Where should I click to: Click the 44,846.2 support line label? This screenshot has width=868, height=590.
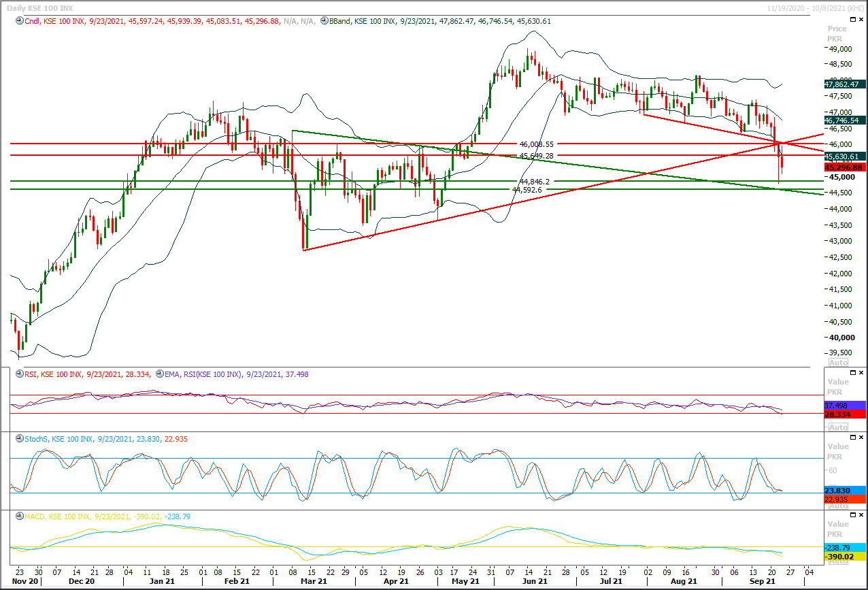(x=534, y=182)
